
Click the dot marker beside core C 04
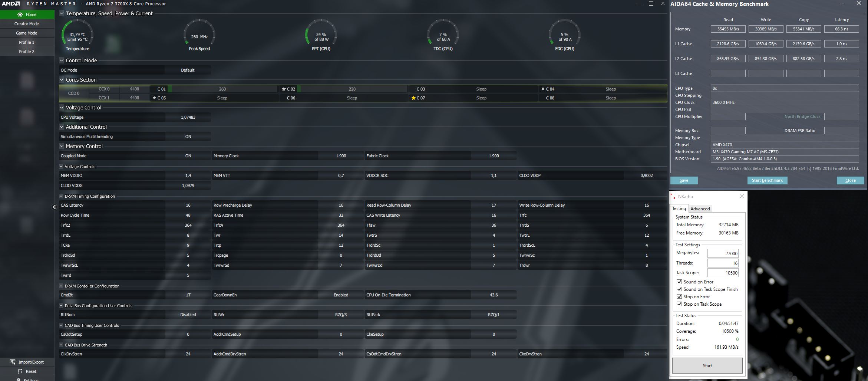[543, 89]
